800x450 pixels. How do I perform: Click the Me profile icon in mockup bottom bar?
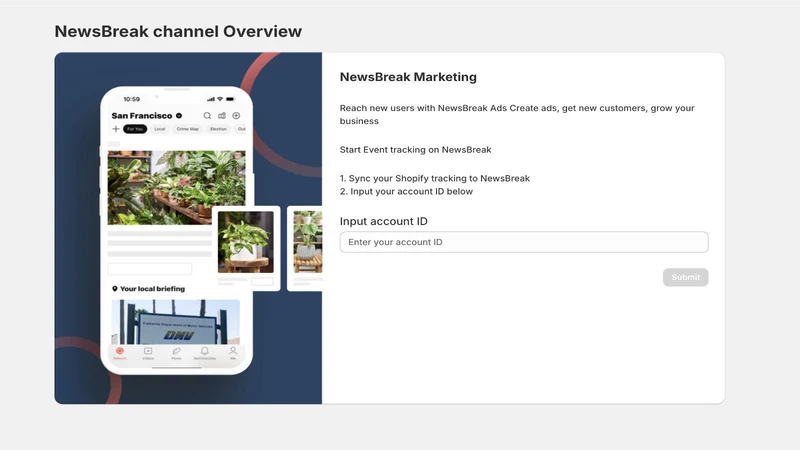coord(233,353)
